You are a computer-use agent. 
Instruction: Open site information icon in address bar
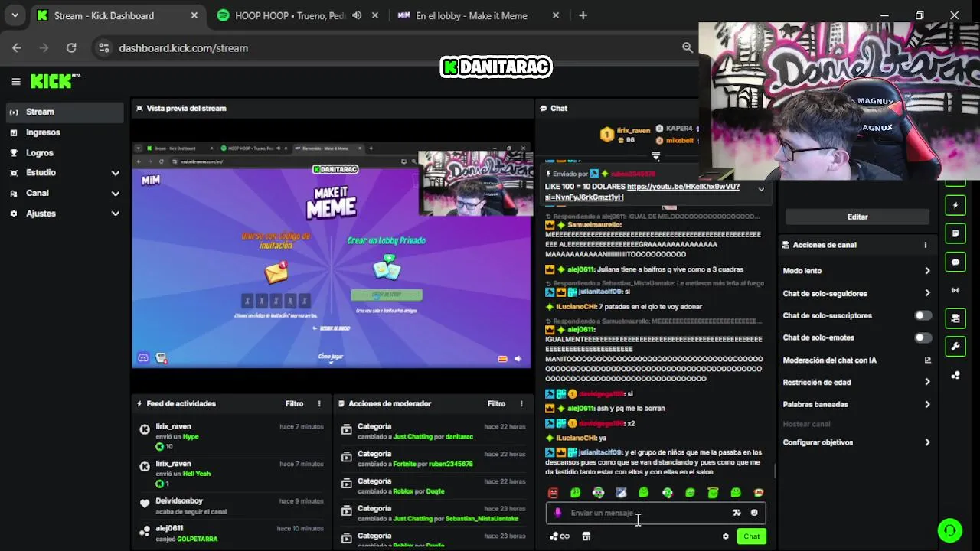[104, 47]
